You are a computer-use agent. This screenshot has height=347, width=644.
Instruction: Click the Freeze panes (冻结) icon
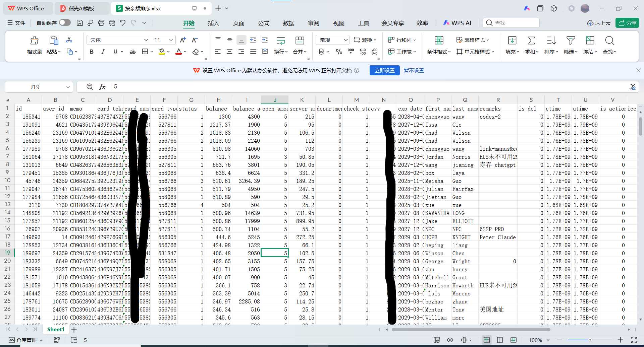click(x=590, y=41)
